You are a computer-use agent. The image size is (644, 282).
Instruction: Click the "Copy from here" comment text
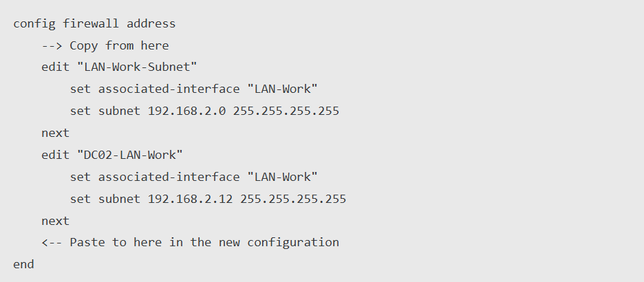point(119,46)
